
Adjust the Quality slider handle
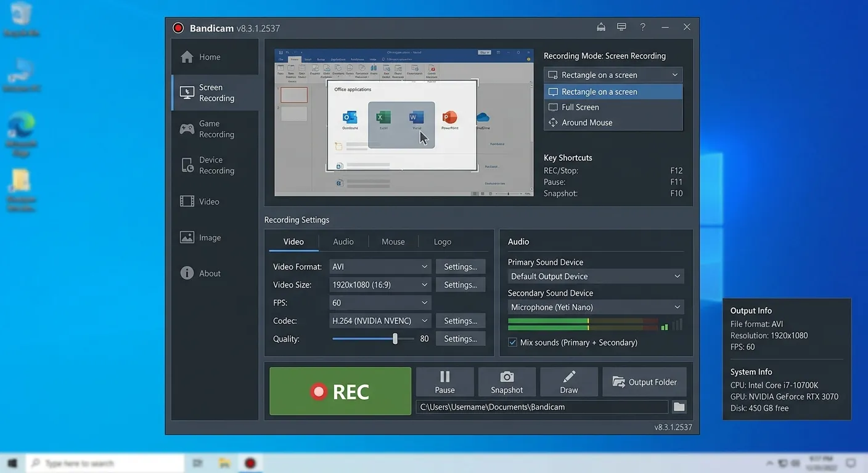click(x=395, y=339)
